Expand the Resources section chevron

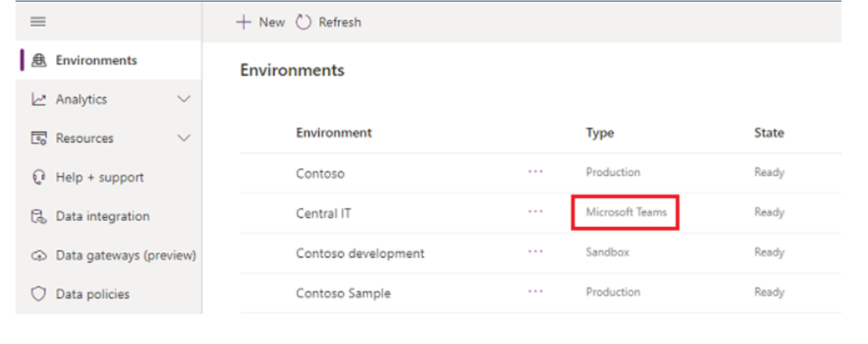(x=184, y=138)
